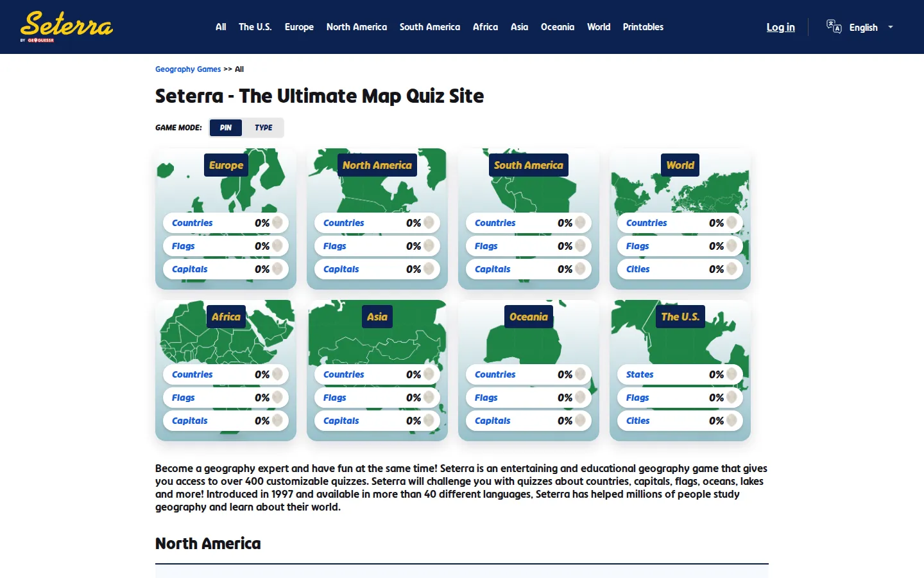Start Europe Capitals quiz

point(226,269)
